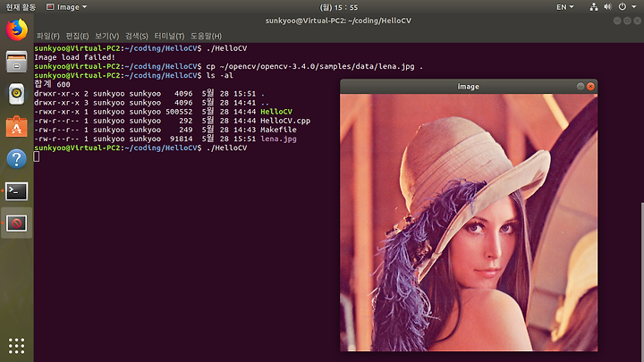The height and width of the screenshot is (362, 644).
Task: Open the 터미널(T) menu
Action: tap(169, 36)
